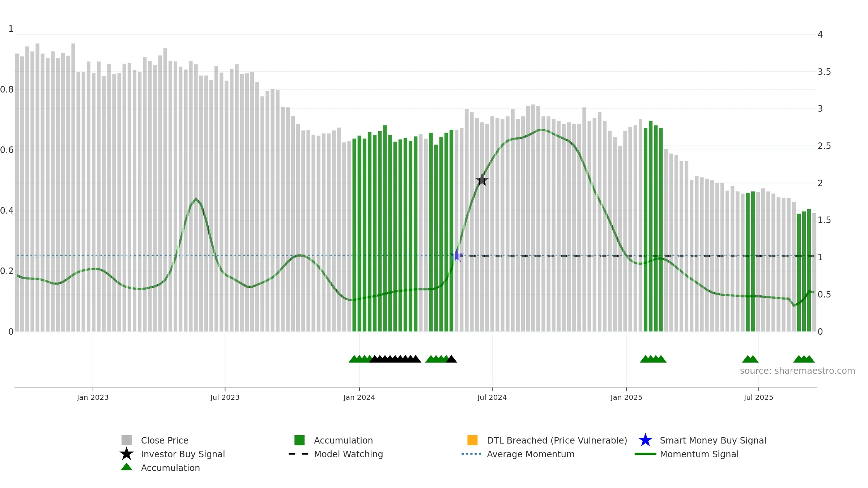Viewport: 868px width, 488px height.
Task: Click the orange DTL Breached legend swatch
Action: pos(472,440)
